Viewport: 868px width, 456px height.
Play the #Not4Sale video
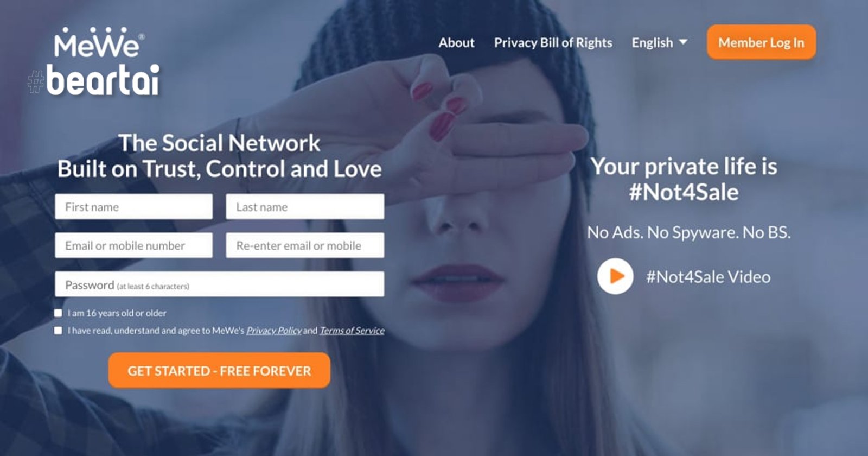coord(615,276)
